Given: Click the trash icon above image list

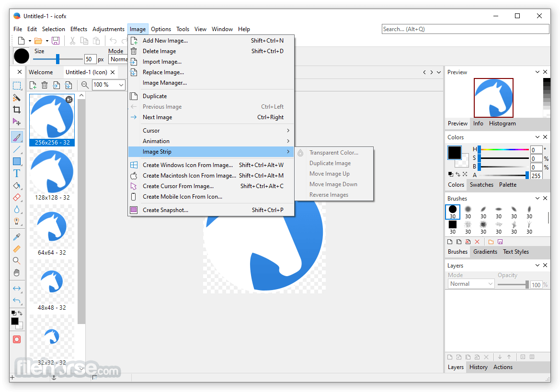Looking at the screenshot, I should [45, 85].
